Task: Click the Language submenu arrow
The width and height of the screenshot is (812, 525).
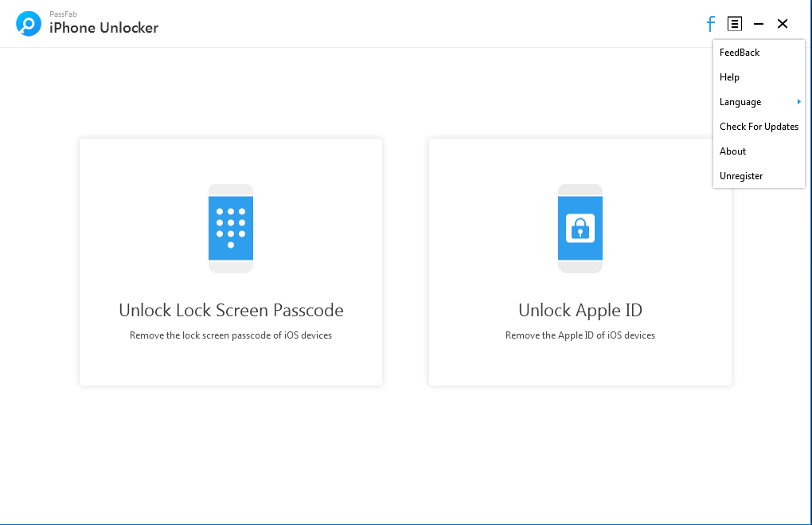Action: coord(799,102)
